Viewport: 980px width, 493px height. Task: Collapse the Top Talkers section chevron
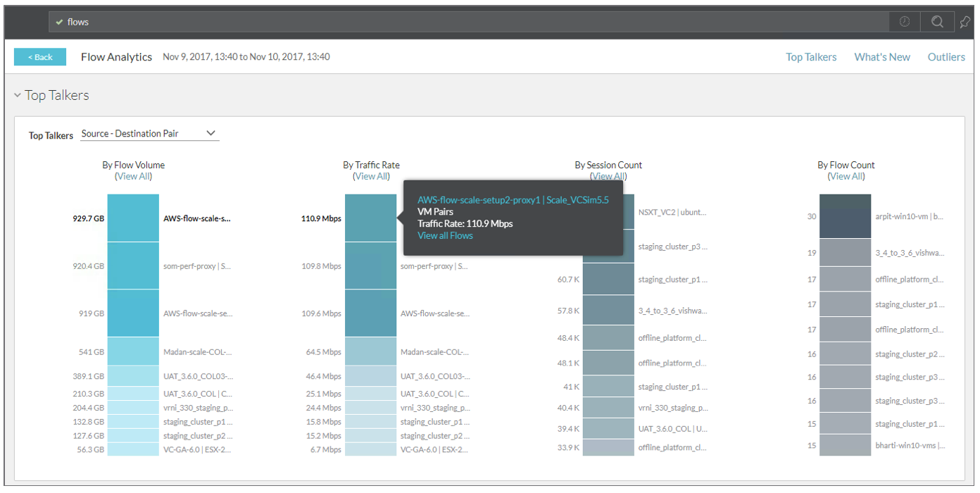coord(18,95)
